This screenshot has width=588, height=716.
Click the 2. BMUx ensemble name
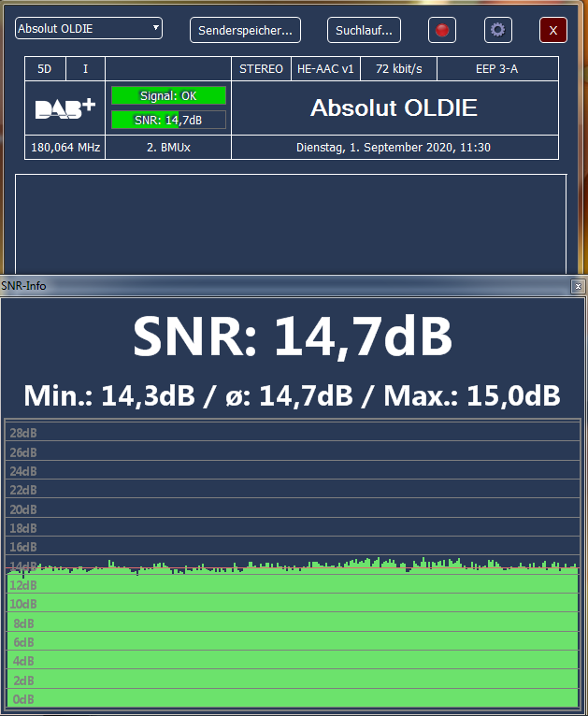click(168, 148)
